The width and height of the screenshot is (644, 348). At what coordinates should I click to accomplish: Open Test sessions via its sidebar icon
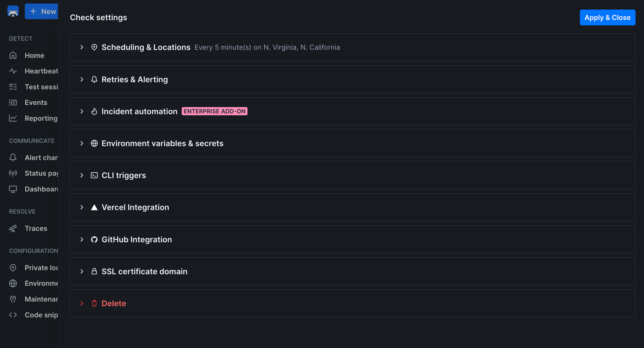[x=13, y=87]
